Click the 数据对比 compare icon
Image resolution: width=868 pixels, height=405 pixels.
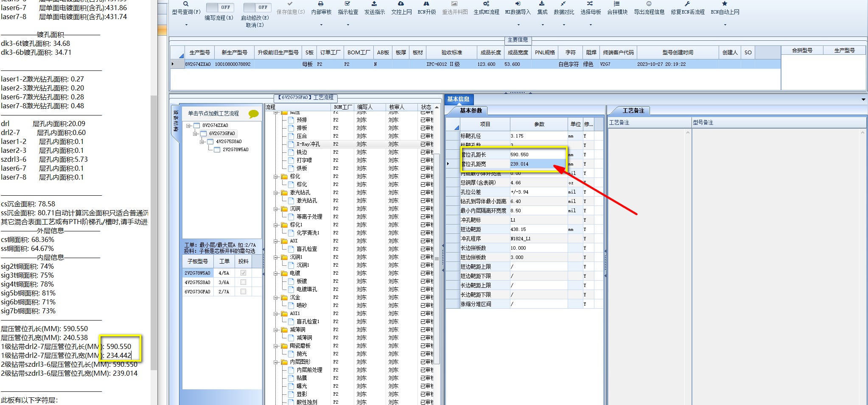pyautogui.click(x=563, y=3)
